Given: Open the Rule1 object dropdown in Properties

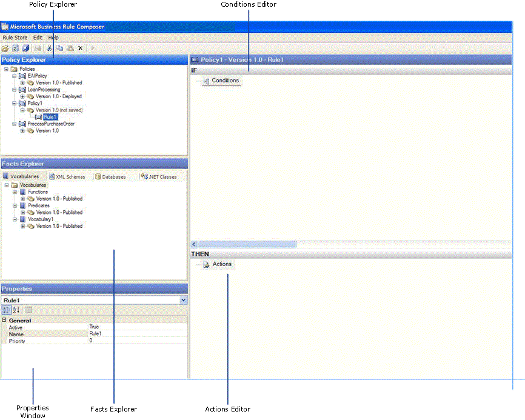Looking at the screenshot, I should pyautogui.click(x=184, y=300).
